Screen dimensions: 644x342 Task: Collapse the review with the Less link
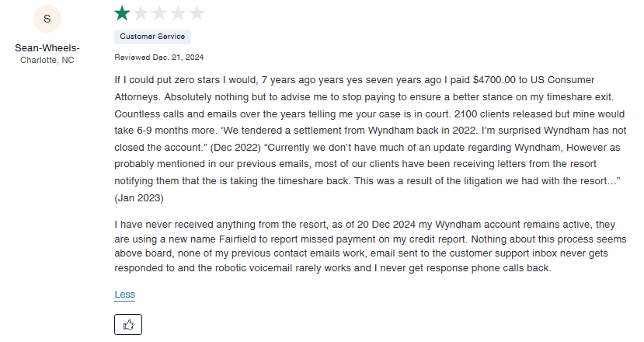click(124, 294)
